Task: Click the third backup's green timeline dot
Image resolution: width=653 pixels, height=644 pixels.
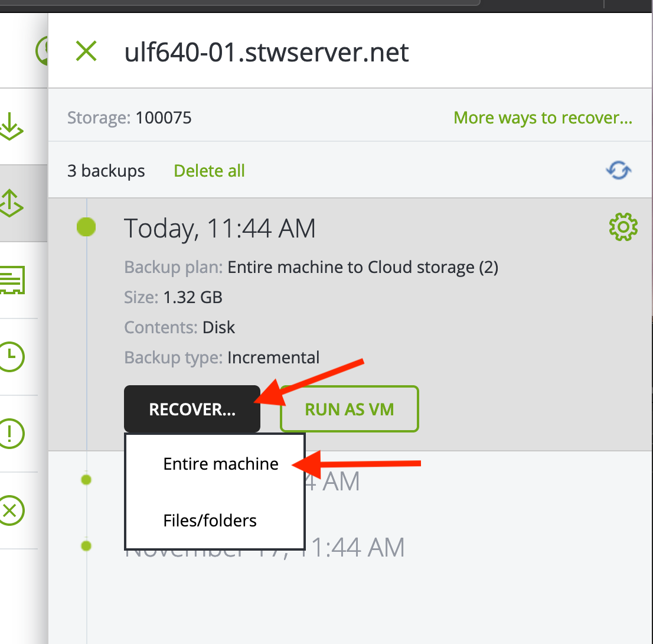Action: click(x=86, y=546)
